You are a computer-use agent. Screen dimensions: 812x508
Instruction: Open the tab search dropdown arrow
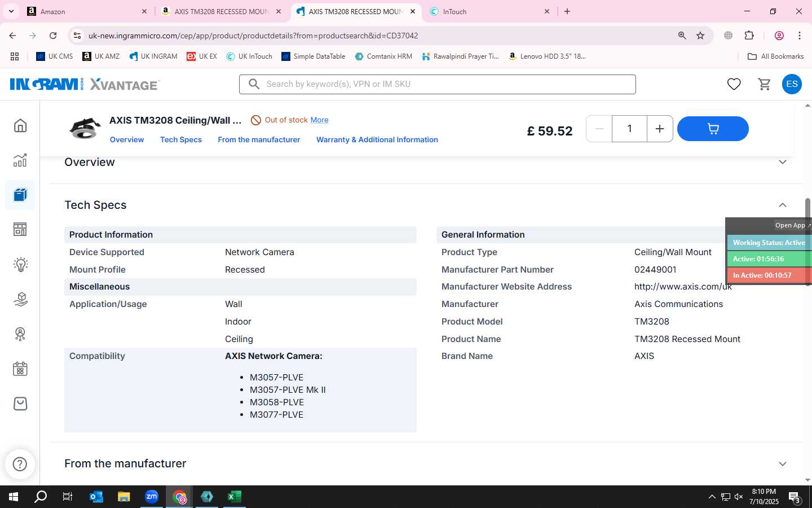(x=11, y=11)
